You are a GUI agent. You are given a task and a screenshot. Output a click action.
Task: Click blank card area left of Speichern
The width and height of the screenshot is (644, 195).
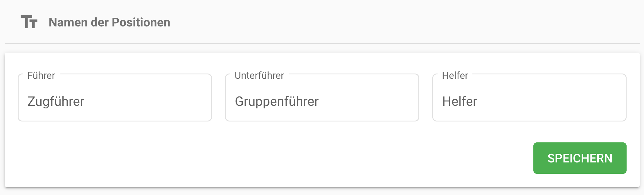[261, 158]
